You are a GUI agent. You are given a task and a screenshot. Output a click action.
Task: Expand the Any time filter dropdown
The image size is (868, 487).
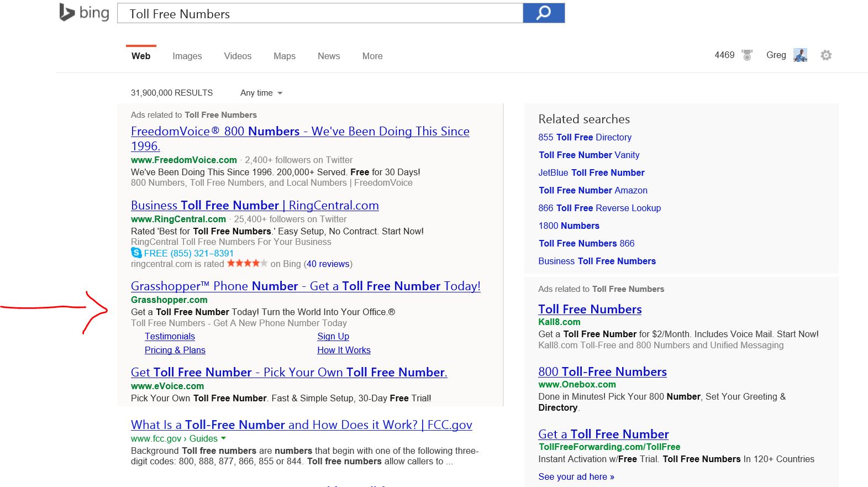[261, 93]
